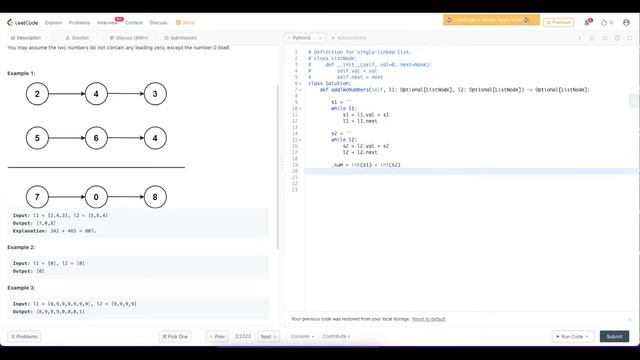Viewport: 640px width, 360px height.
Task: Click the orange LeetCode promo banner
Action: point(491,20)
